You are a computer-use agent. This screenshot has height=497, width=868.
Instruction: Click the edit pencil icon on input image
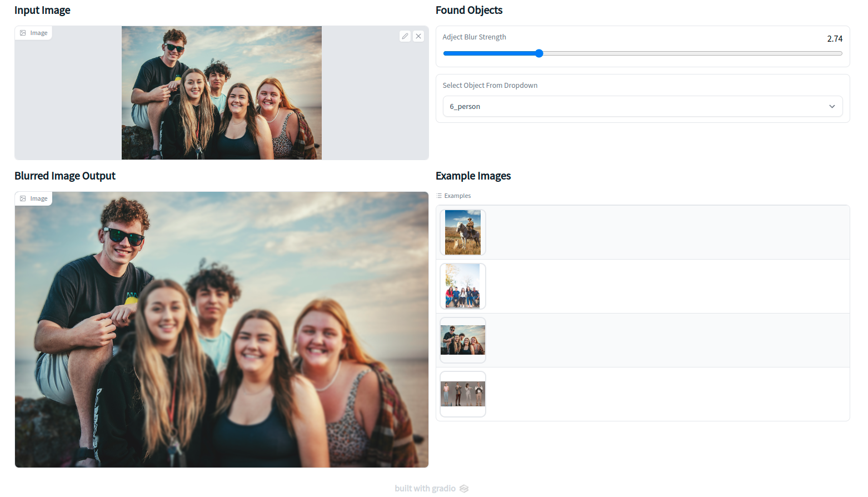(x=405, y=36)
